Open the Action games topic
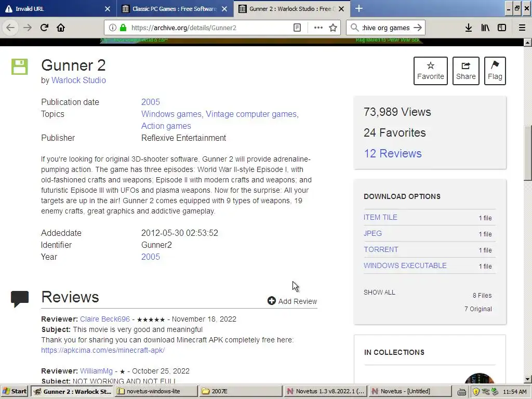 (166, 126)
